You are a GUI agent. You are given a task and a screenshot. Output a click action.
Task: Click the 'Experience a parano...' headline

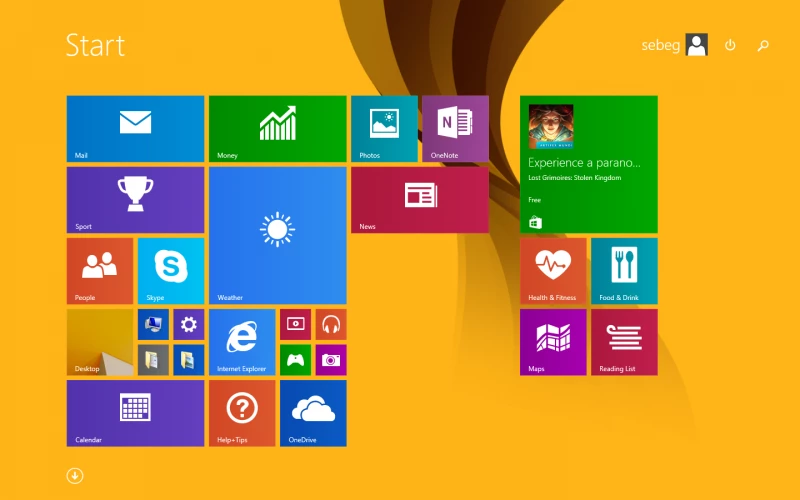point(584,163)
